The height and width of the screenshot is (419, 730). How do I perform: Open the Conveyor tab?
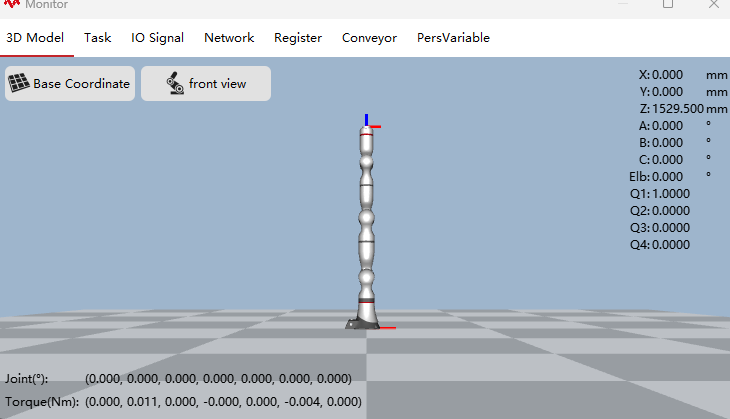tap(369, 38)
